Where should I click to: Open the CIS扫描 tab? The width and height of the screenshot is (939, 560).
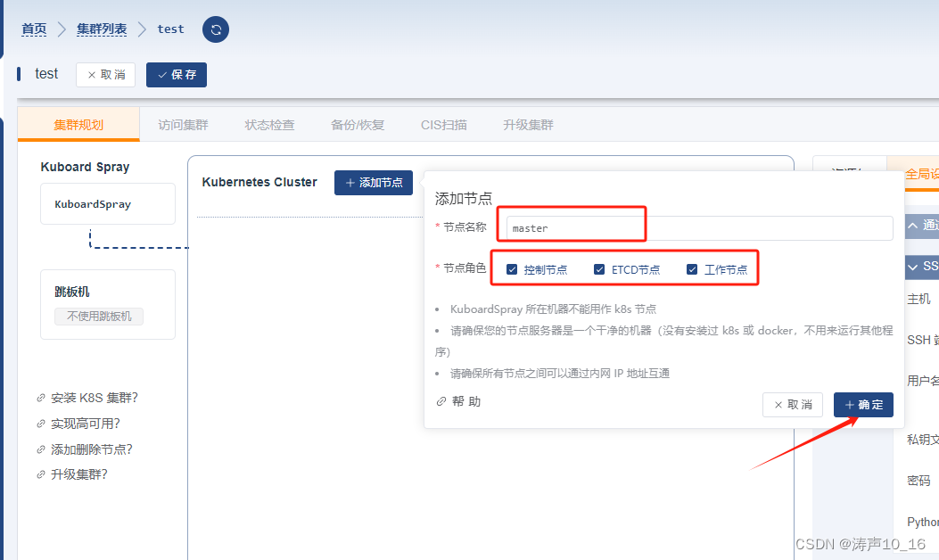444,125
